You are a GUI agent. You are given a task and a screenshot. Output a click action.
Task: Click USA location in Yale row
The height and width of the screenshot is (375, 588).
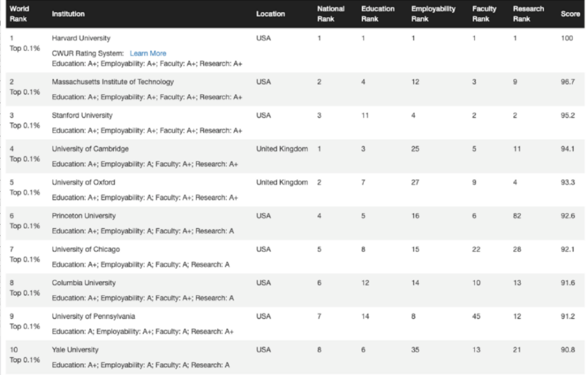point(263,350)
